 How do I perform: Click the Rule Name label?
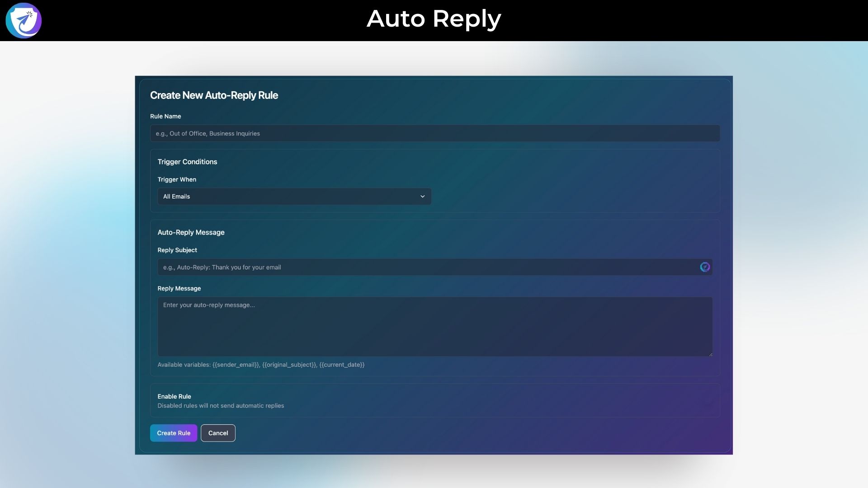point(165,116)
